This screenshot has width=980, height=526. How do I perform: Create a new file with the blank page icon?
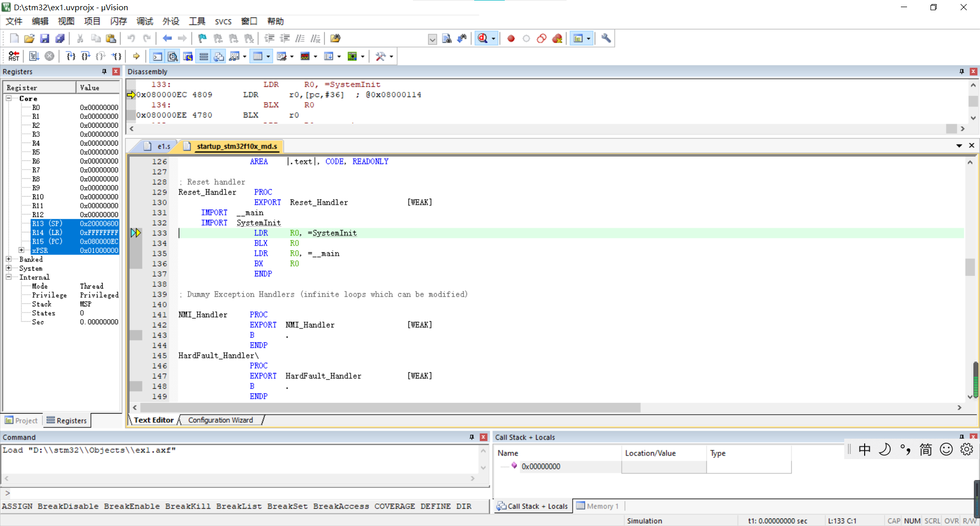click(x=14, y=38)
